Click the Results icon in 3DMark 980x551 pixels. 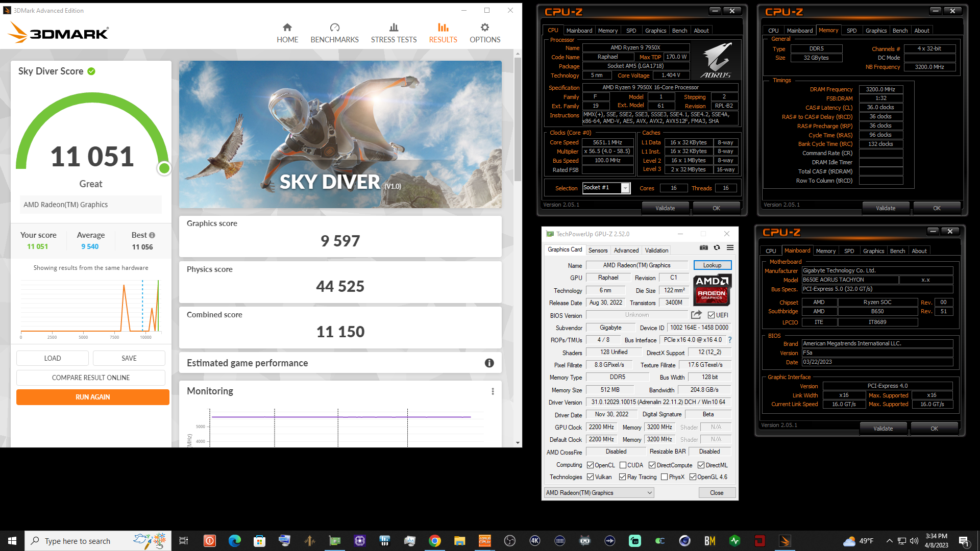(443, 28)
